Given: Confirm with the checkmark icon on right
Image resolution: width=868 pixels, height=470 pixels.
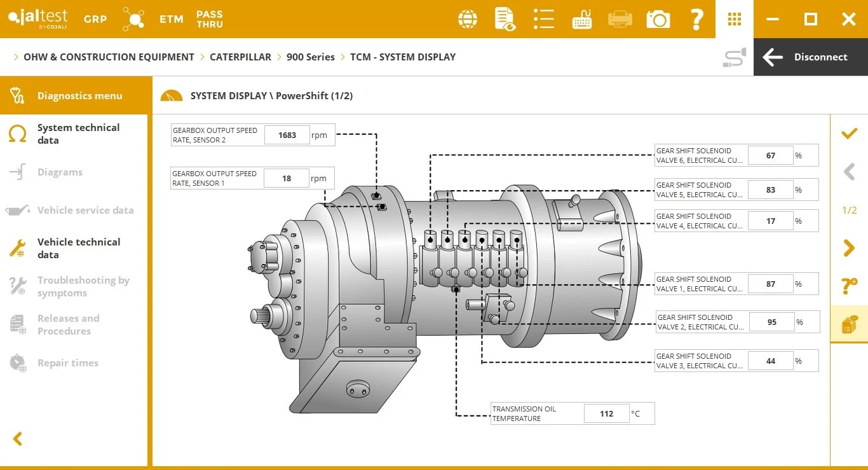Looking at the screenshot, I should pos(849,134).
